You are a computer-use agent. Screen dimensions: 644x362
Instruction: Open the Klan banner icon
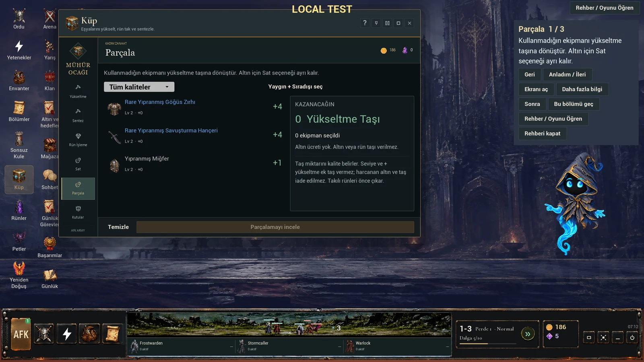tap(50, 80)
